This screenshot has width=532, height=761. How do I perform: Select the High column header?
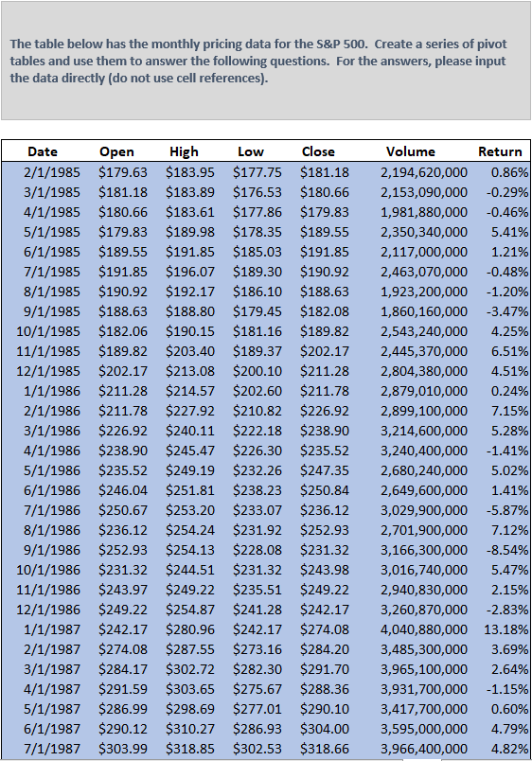tap(184, 151)
